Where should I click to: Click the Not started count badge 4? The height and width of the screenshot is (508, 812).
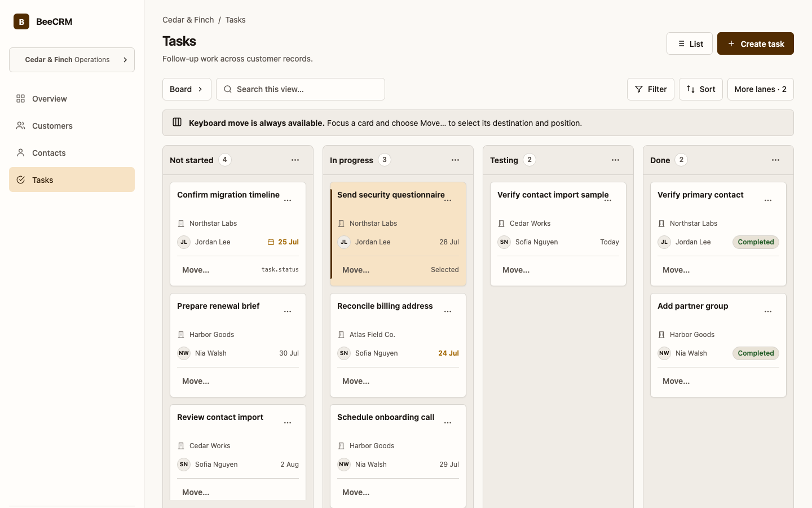(x=225, y=160)
